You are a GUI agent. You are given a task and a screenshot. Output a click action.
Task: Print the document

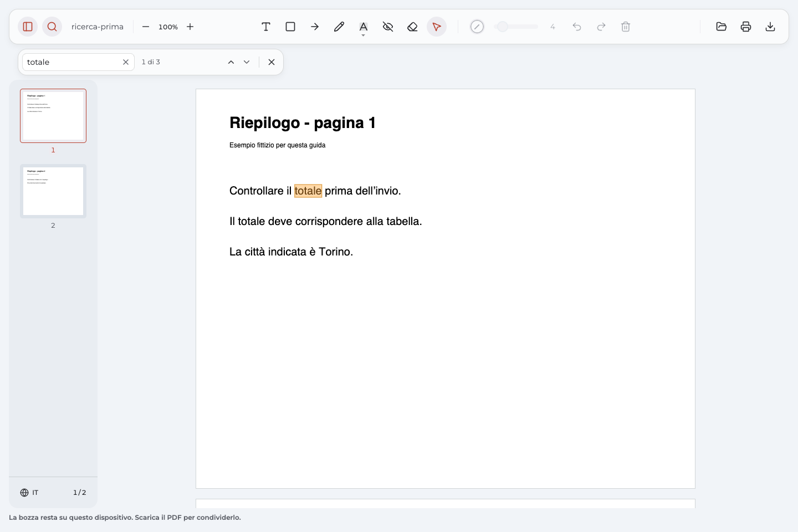pyautogui.click(x=746, y=27)
